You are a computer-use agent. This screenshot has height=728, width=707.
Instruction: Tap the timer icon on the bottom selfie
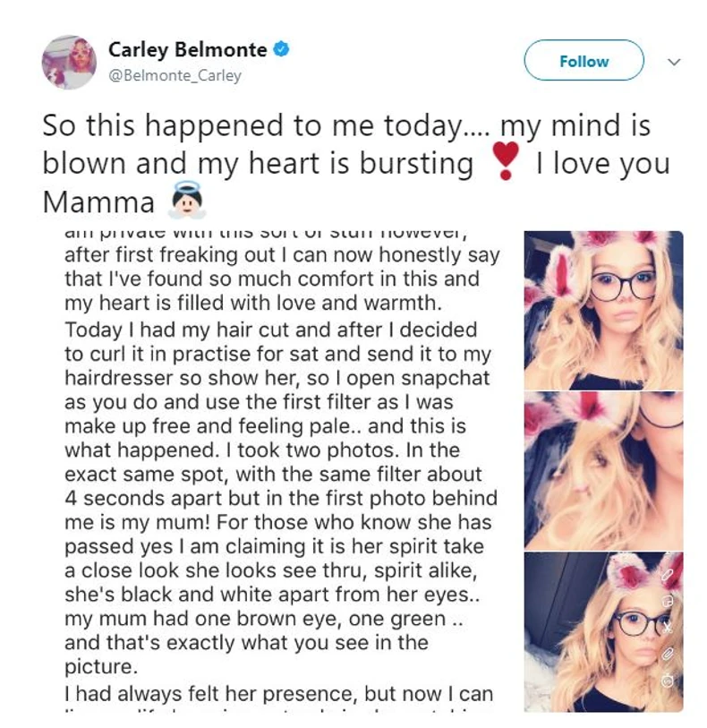pos(668,682)
